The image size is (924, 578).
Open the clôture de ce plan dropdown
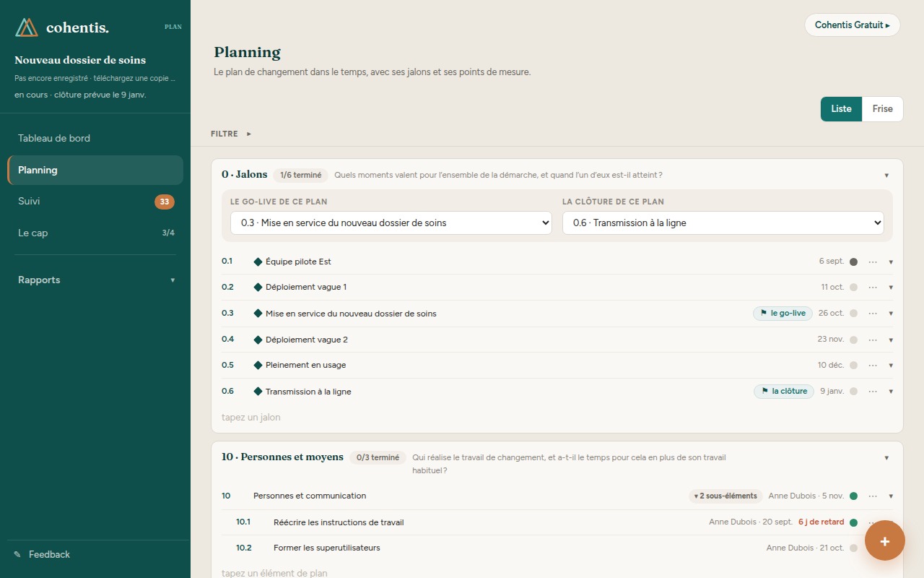(x=723, y=223)
